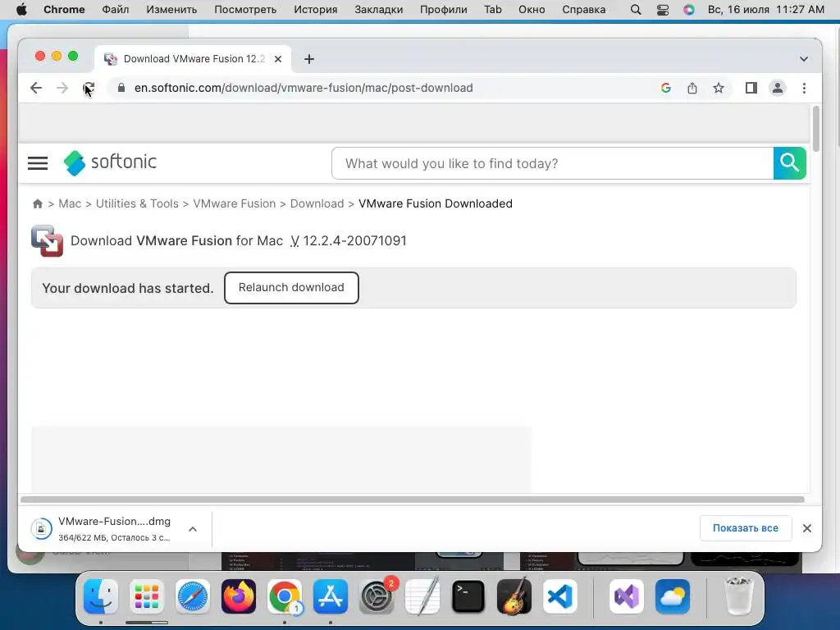Open a new tab with plus button

(x=309, y=59)
